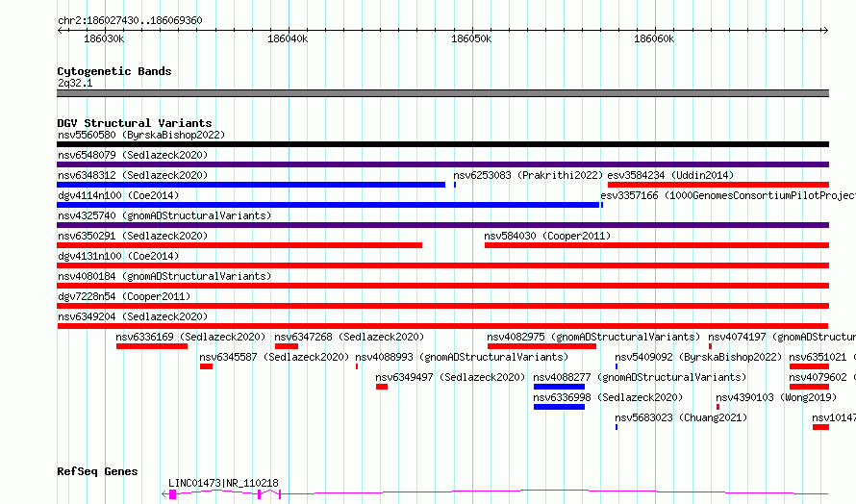856x504 pixels.
Task: Select the red bar under nsv6347268
Action: pyautogui.click(x=287, y=346)
